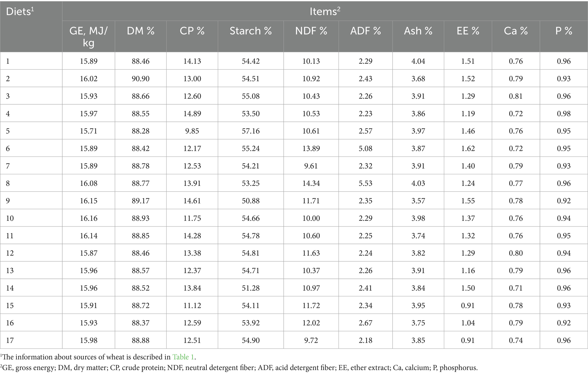Viewport: 588px width, 374px height.
Task: Click the Items spanning header
Action: [x=325, y=11]
